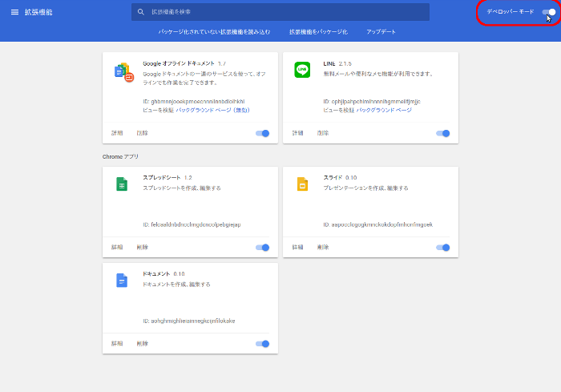Turn off the Spreadsheet app toggle
The image size is (561, 392).
coord(263,248)
